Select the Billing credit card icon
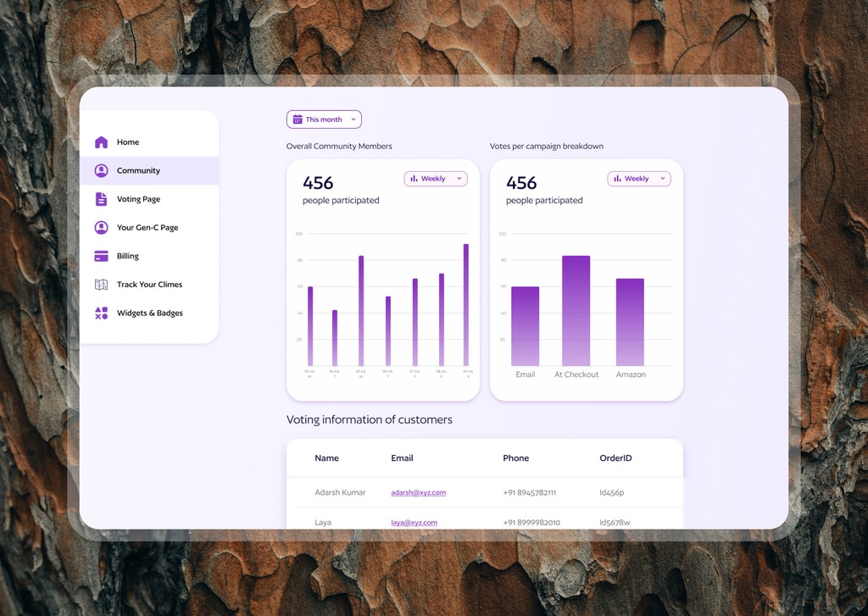The width and height of the screenshot is (868, 616). coord(102,256)
